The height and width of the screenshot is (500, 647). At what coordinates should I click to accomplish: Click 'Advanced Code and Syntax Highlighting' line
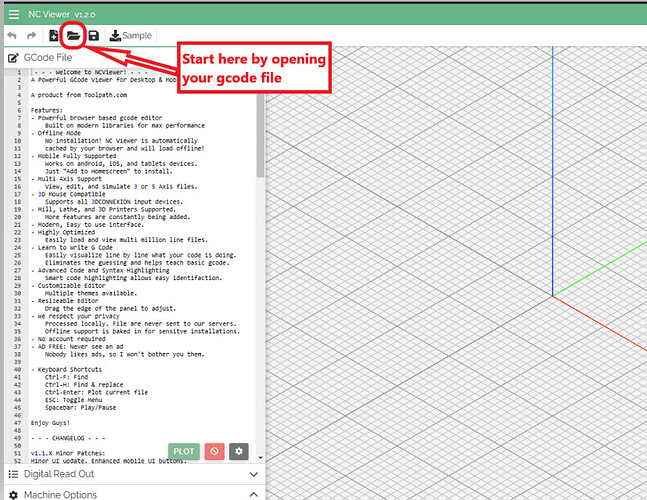[100, 271]
